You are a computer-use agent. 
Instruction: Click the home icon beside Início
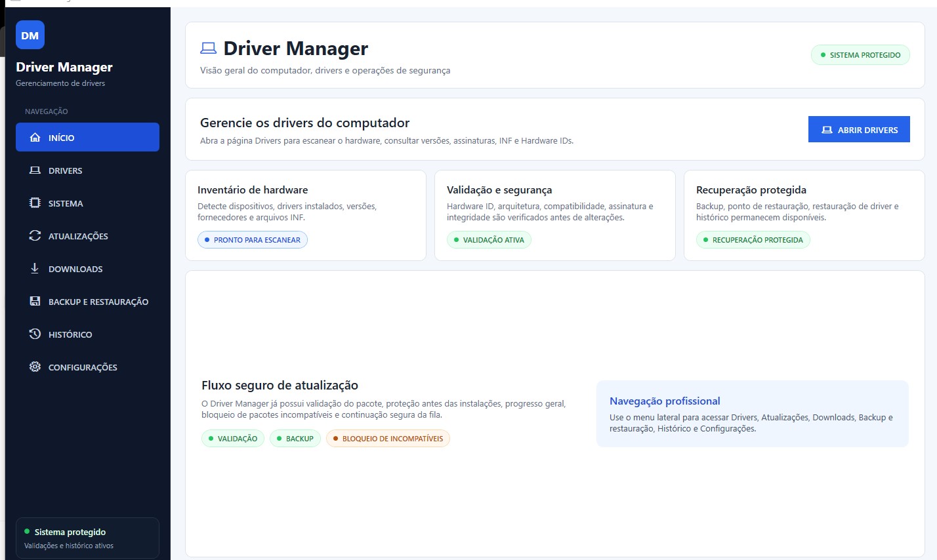[x=35, y=138]
